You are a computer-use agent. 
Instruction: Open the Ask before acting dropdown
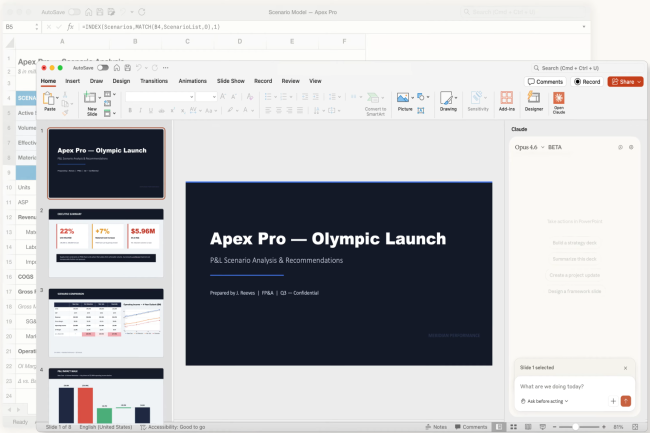545,401
